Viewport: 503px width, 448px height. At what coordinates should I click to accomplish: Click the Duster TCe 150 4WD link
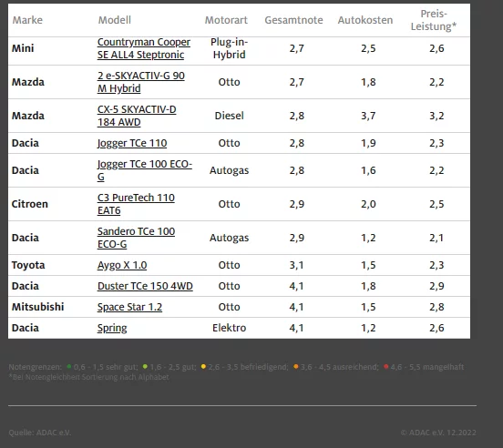click(145, 286)
